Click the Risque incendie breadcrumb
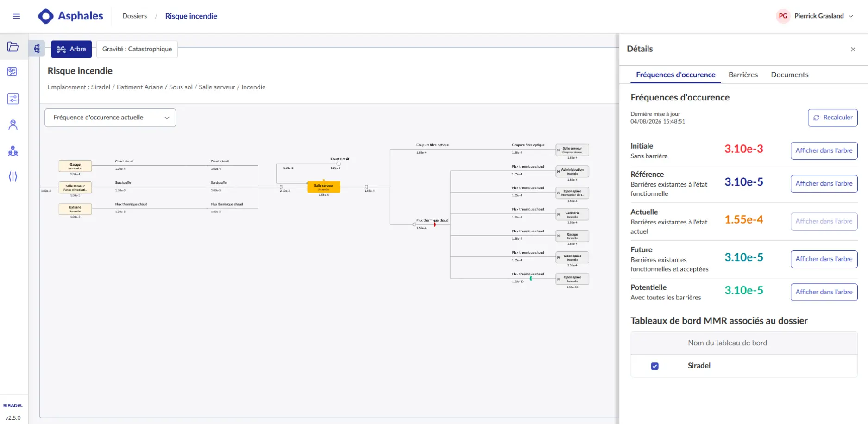 pyautogui.click(x=191, y=16)
